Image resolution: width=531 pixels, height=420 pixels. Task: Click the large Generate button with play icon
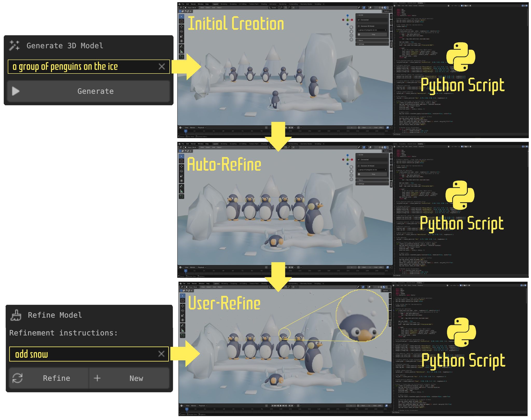(x=89, y=91)
